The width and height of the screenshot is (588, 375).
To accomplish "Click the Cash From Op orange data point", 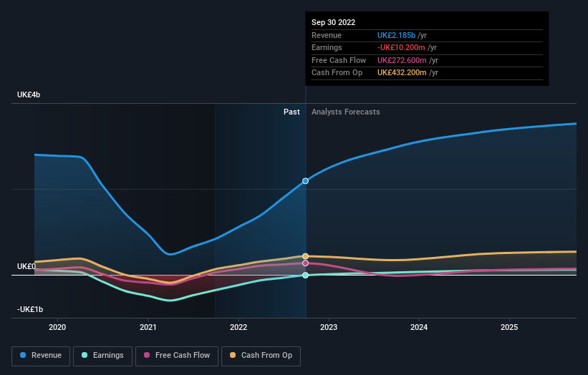I will 306,256.
